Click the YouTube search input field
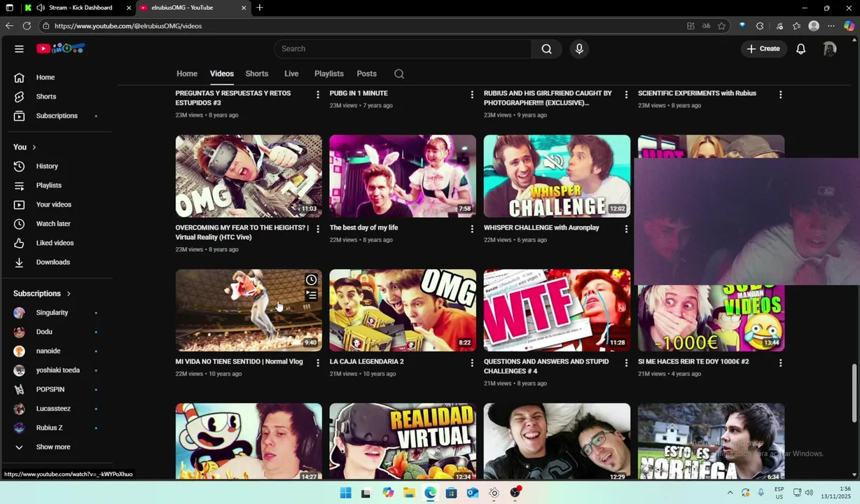Image resolution: width=860 pixels, height=504 pixels. [403, 49]
